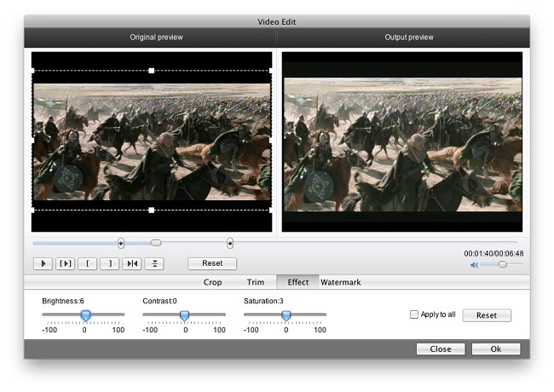This screenshot has width=554, height=392.
Task: Confirm edits with the Ok button
Action: pos(496,349)
